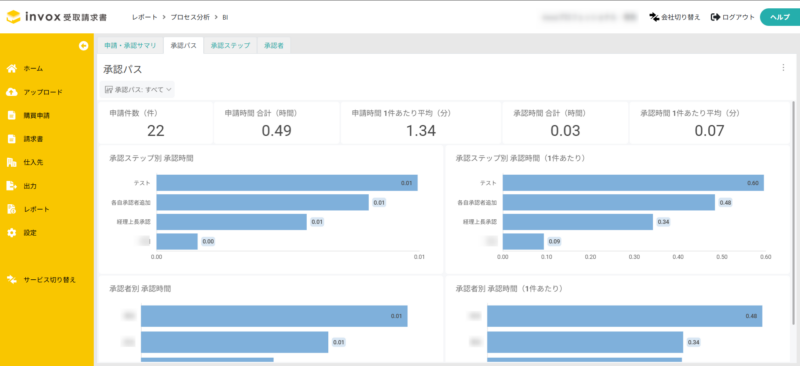Click the 承認者別 承認時間（1件あたり） chart title

tap(509, 288)
